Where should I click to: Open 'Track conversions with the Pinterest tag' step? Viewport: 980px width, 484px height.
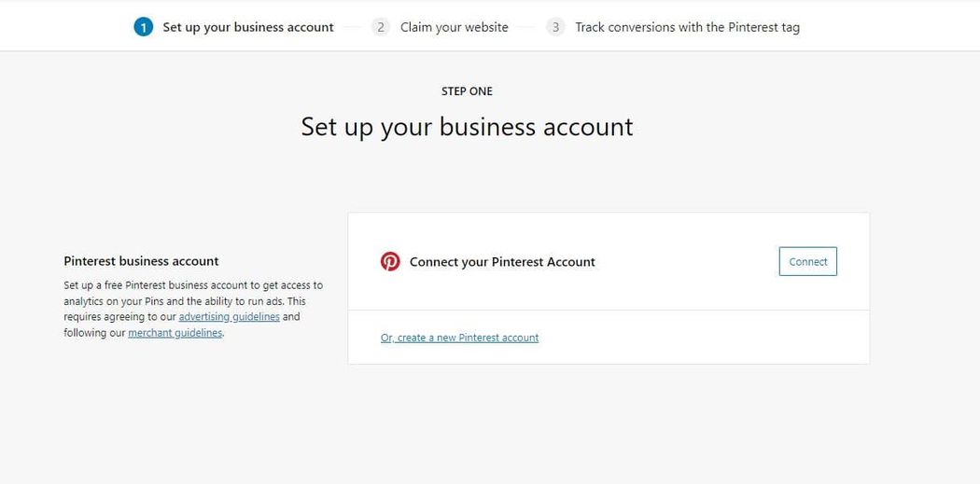pos(688,27)
